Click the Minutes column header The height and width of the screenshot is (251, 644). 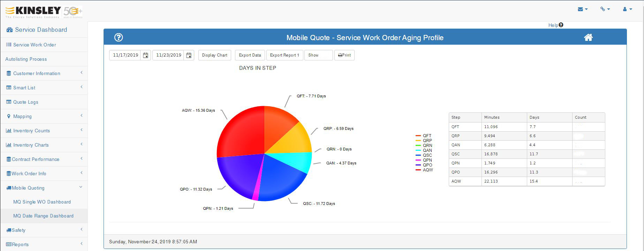click(x=504, y=117)
